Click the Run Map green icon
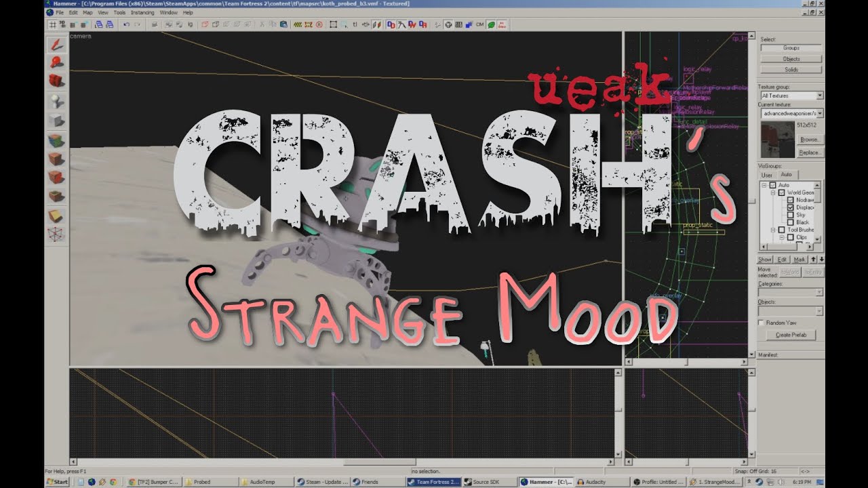This screenshot has width=868, height=488. [x=491, y=24]
